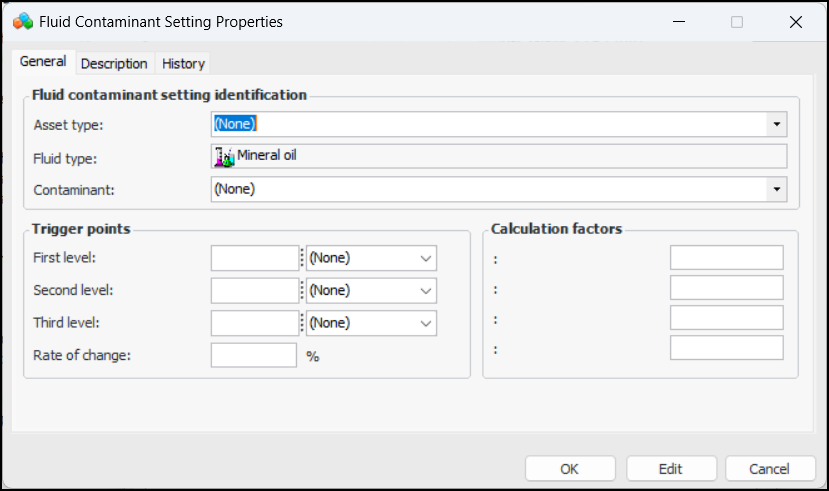This screenshot has width=829, height=491.
Task: Click the Mineral oil fluid type icon
Action: 224,156
